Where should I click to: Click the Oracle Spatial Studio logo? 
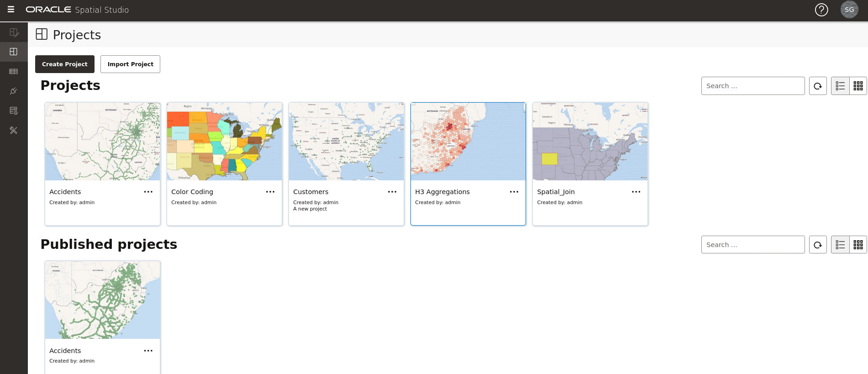pos(77,10)
